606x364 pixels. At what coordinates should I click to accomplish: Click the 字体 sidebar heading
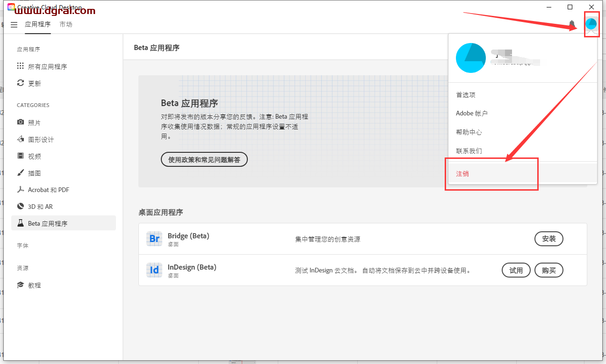[x=22, y=245]
